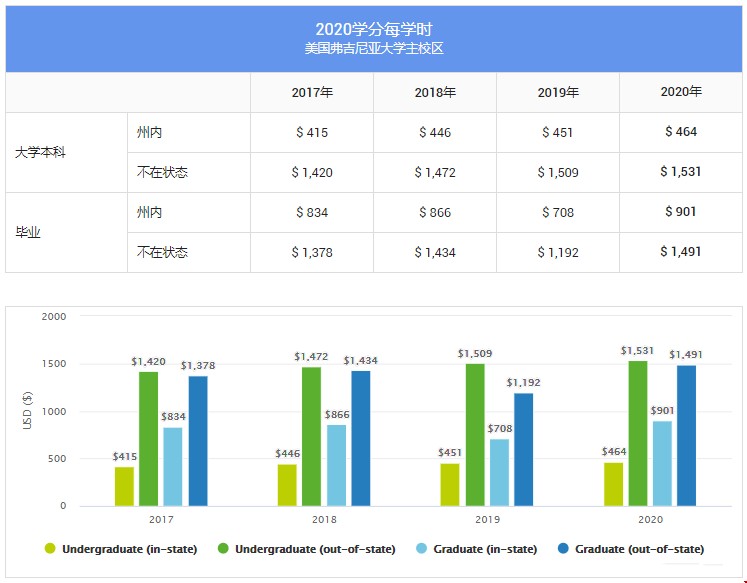
Task: Select the 2017年 column header
Action: pyautogui.click(x=312, y=92)
